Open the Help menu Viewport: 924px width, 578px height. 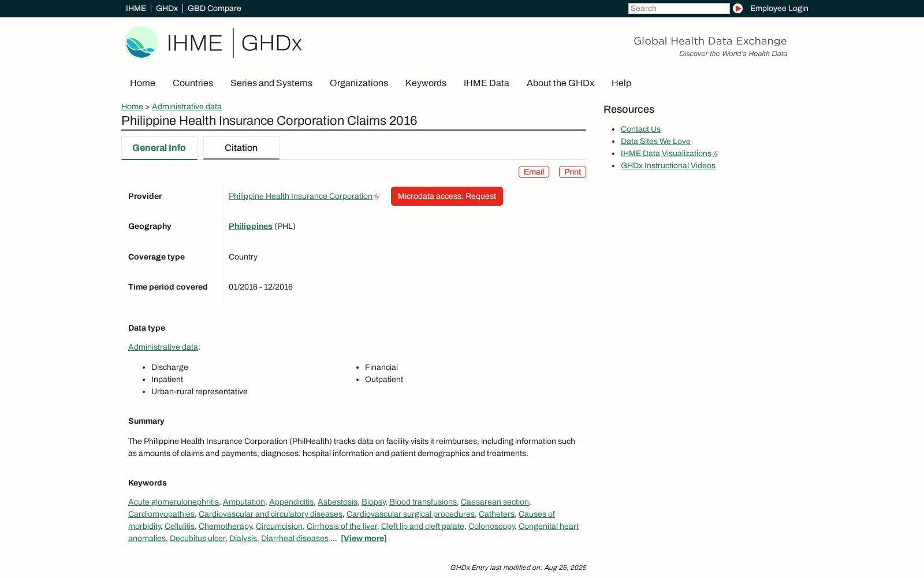pos(621,83)
